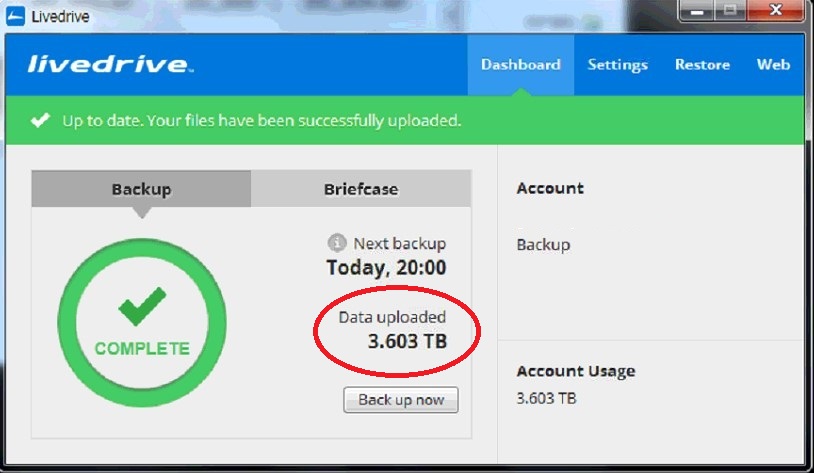Close the Livedrive window
Screen dimensions: 814x473
click(x=776, y=10)
